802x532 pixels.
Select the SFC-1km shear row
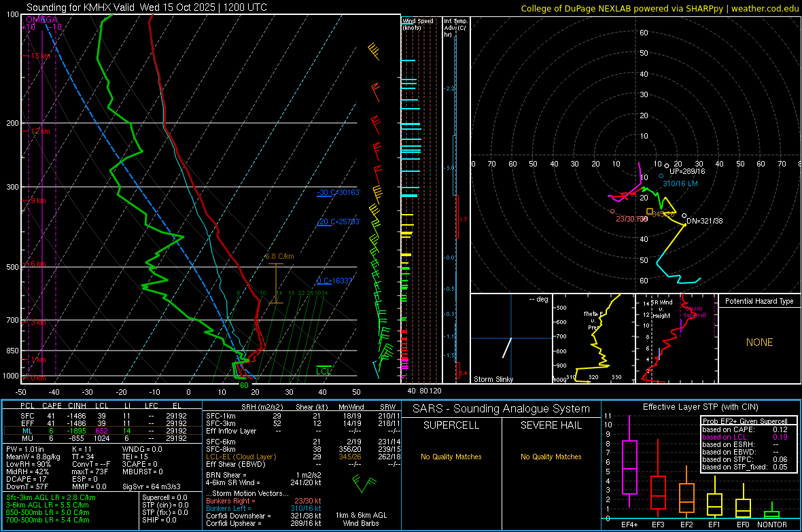point(302,416)
